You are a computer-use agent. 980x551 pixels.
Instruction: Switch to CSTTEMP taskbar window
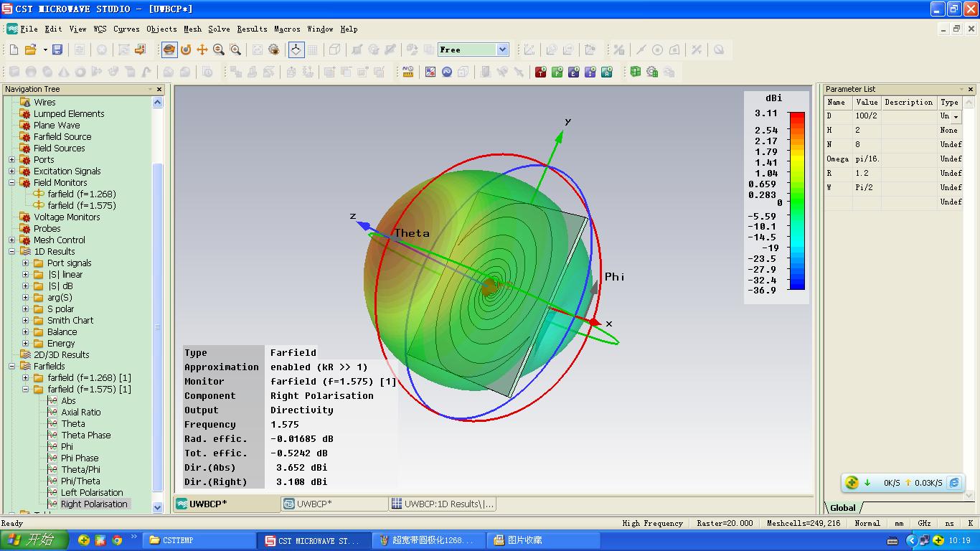[199, 540]
